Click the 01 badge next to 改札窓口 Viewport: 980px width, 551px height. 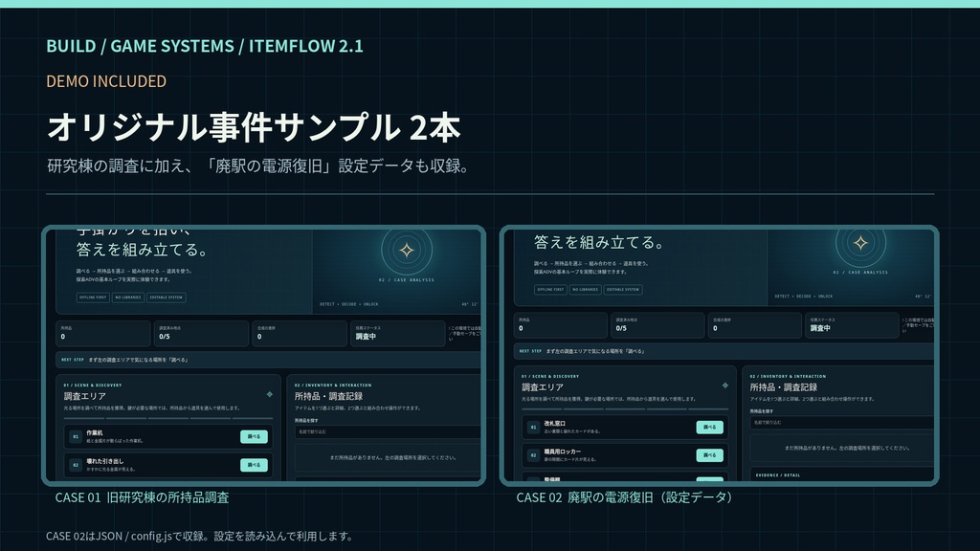point(533,428)
